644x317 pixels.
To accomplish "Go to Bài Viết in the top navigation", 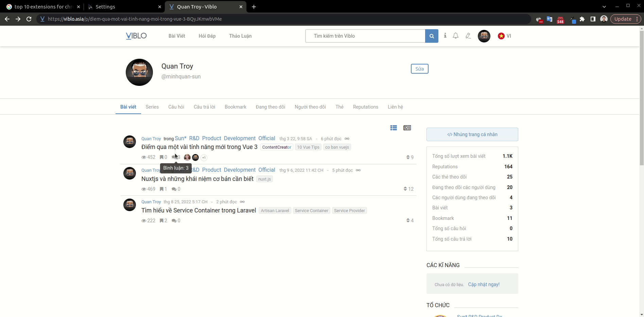I will [x=177, y=36].
